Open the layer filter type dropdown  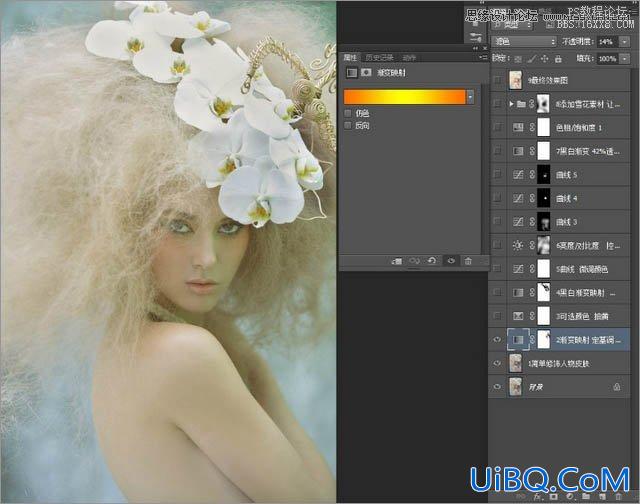[x=513, y=24]
